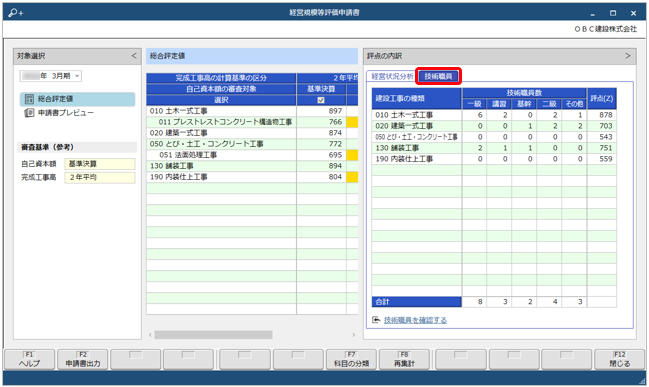This screenshot has height=387, width=649.
Task: Click 評点(Z) value 878
Action: [x=605, y=115]
